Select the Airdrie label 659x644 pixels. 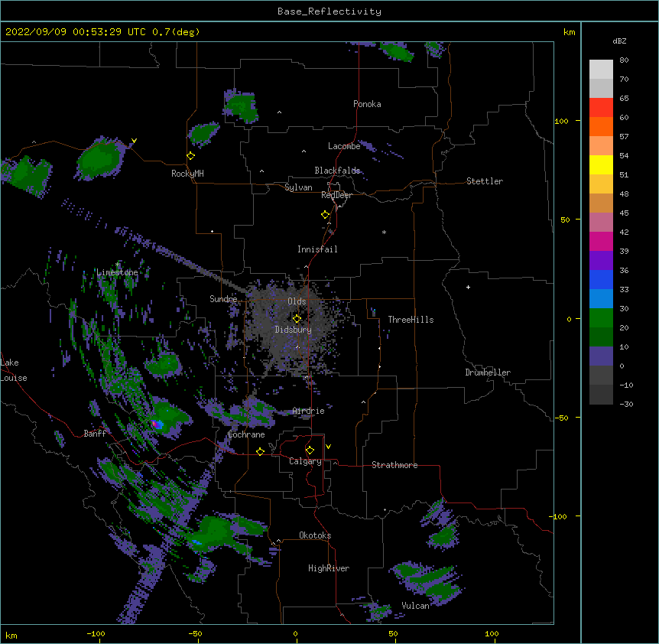[x=309, y=411]
